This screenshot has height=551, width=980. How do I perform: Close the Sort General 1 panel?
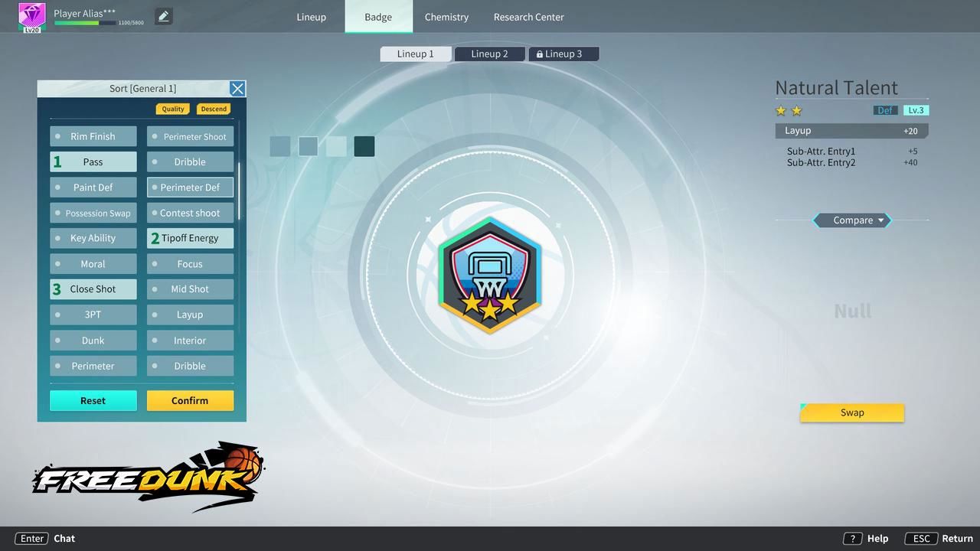(x=237, y=89)
